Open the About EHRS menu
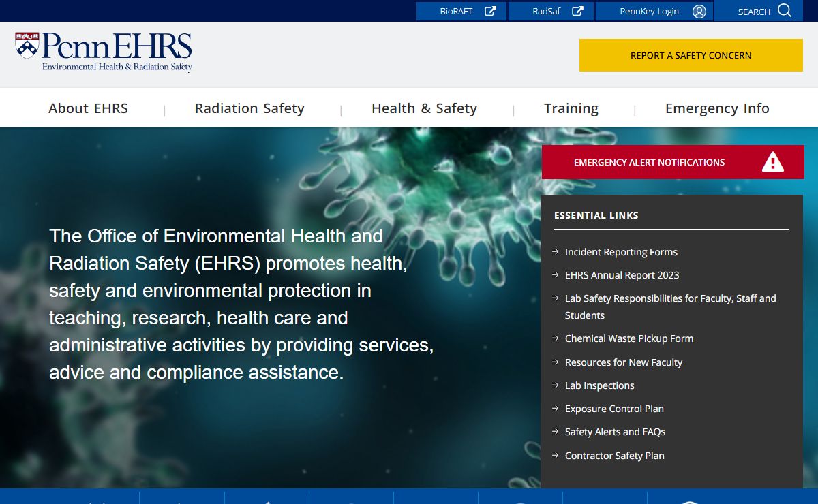The image size is (818, 504). 88,108
